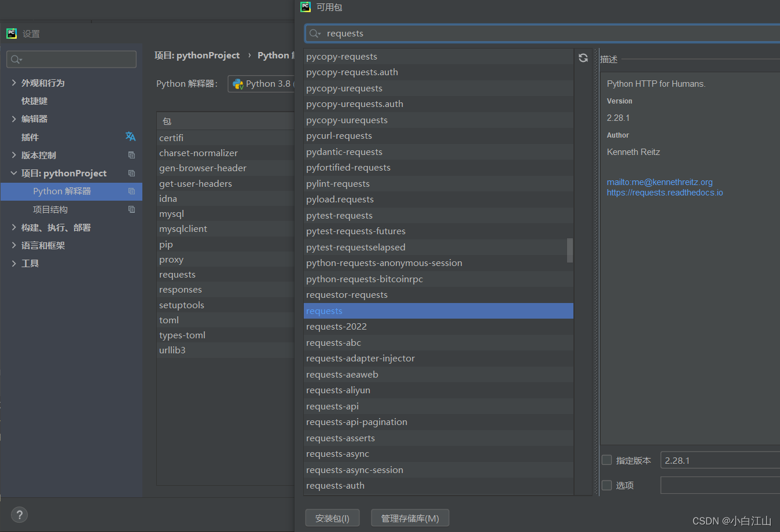780x532 pixels.
Task: Select requestor-requests package
Action: pyautogui.click(x=439, y=295)
